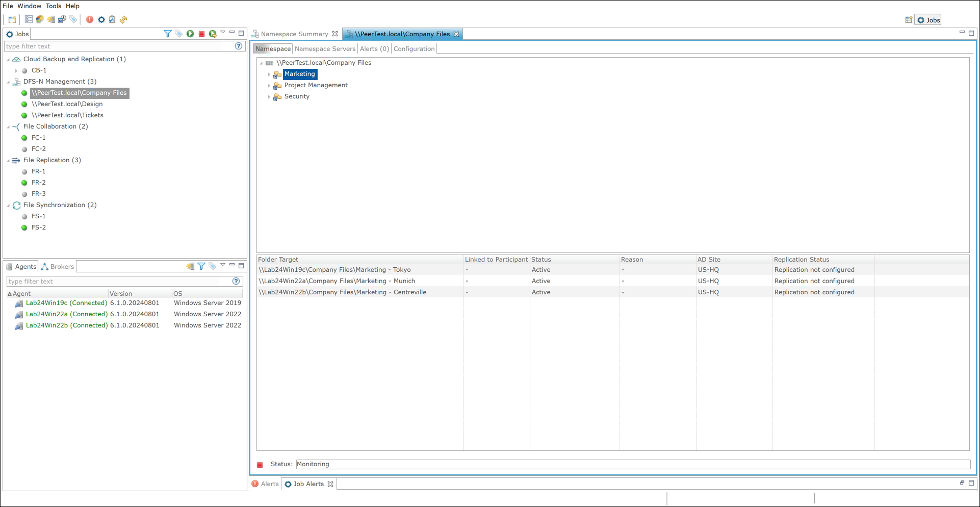Sort by the Agent column header
Image resolution: width=980 pixels, height=507 pixels.
pos(57,294)
